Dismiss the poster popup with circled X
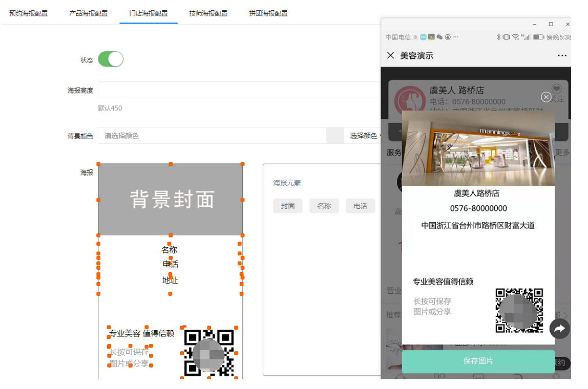This screenshot has height=389, width=588. [546, 97]
